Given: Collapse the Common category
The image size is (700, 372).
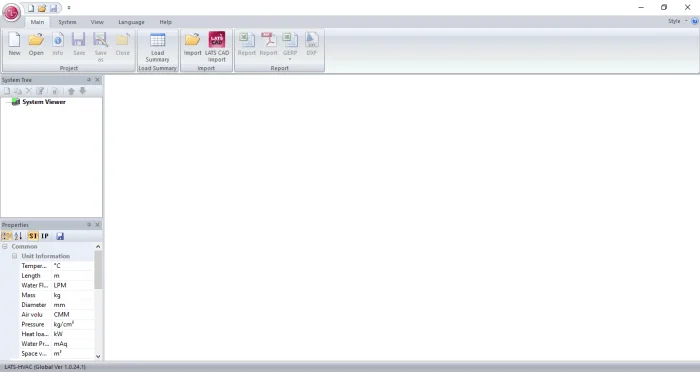Looking at the screenshot, I should [5, 247].
